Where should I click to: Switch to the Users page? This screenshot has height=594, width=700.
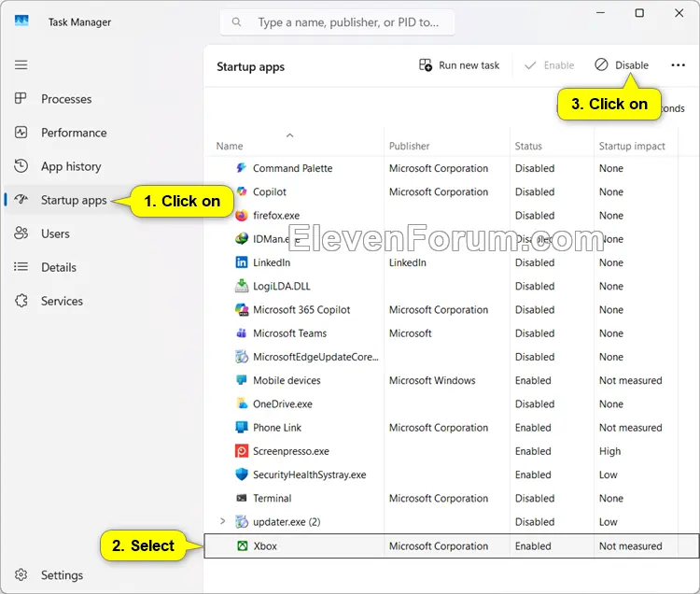(55, 233)
